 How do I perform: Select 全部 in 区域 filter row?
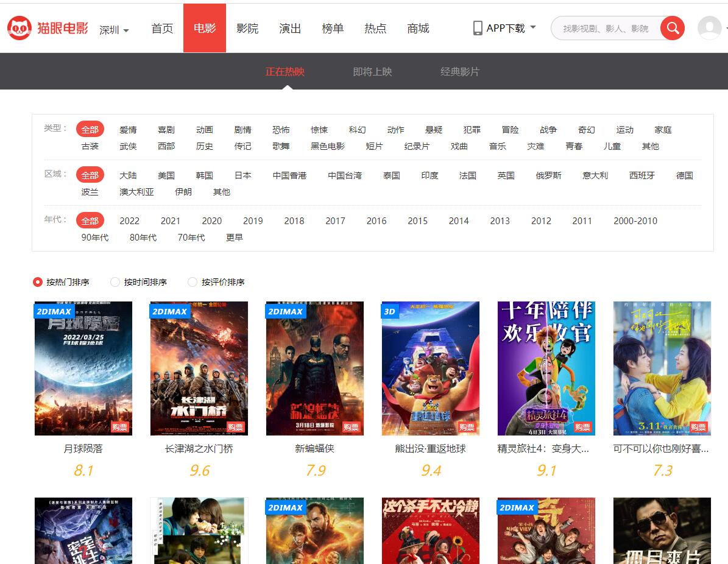90,175
